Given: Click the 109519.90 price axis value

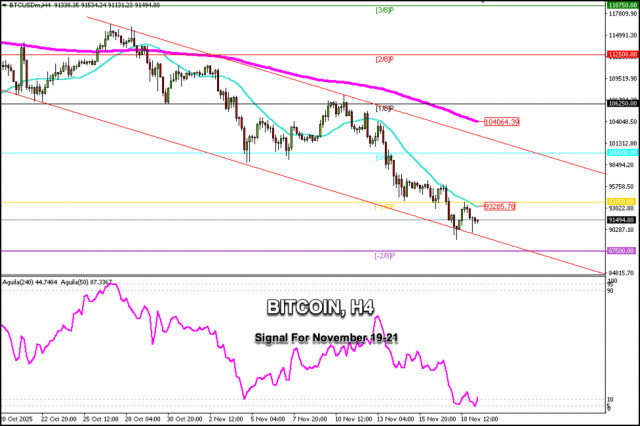Looking at the screenshot, I should 622,78.
